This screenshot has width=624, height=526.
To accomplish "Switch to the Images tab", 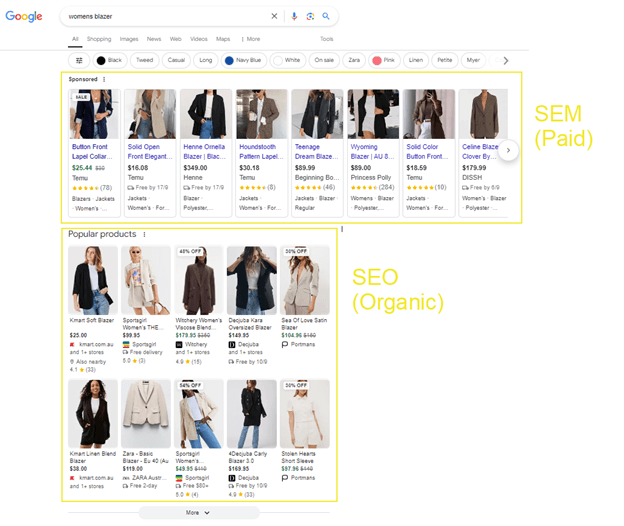I will tap(129, 39).
